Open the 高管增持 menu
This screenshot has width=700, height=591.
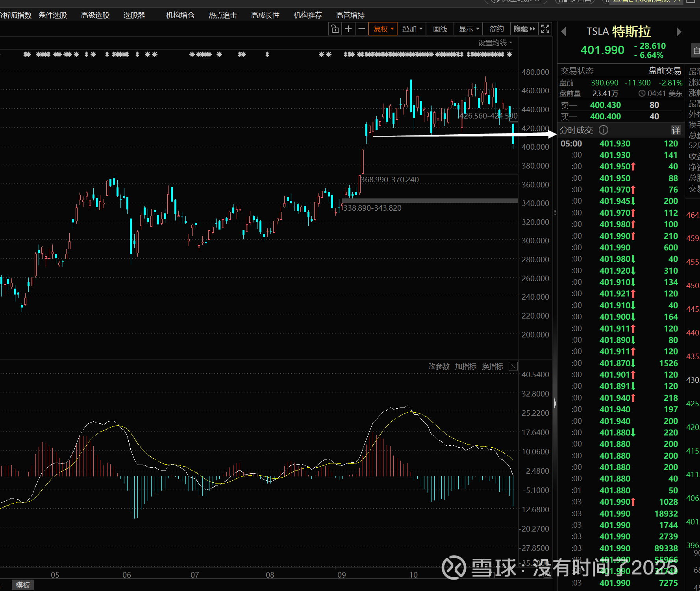click(350, 15)
